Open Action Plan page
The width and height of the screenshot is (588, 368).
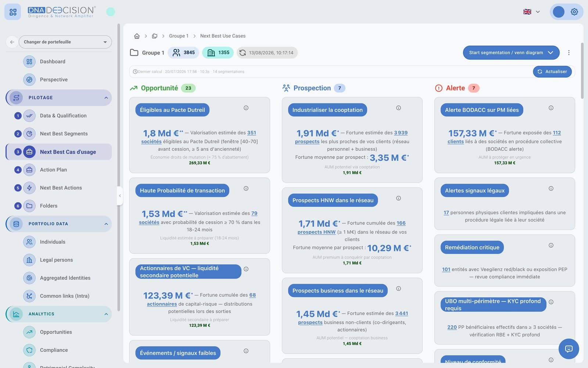coord(53,170)
